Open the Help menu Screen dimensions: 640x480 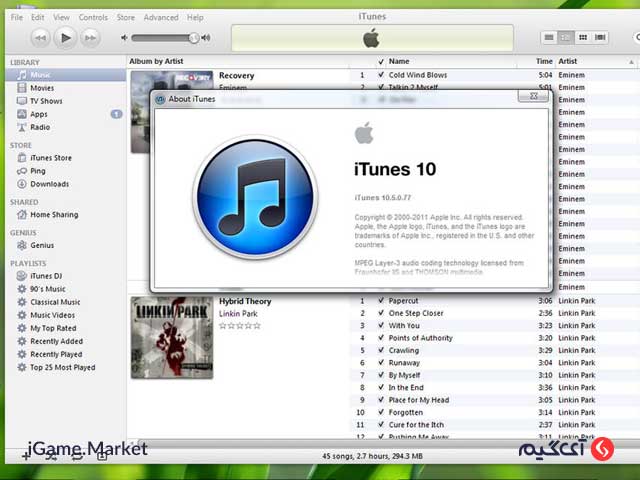(195, 18)
